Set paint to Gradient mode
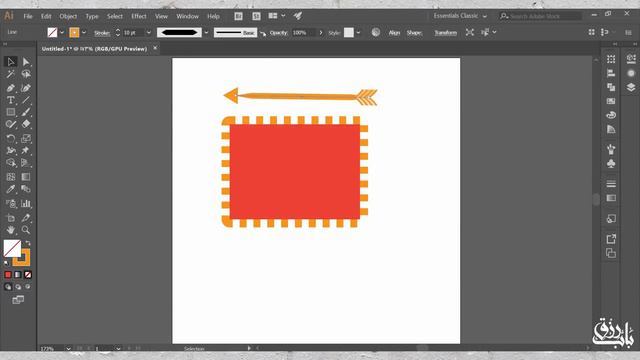 [x=18, y=275]
